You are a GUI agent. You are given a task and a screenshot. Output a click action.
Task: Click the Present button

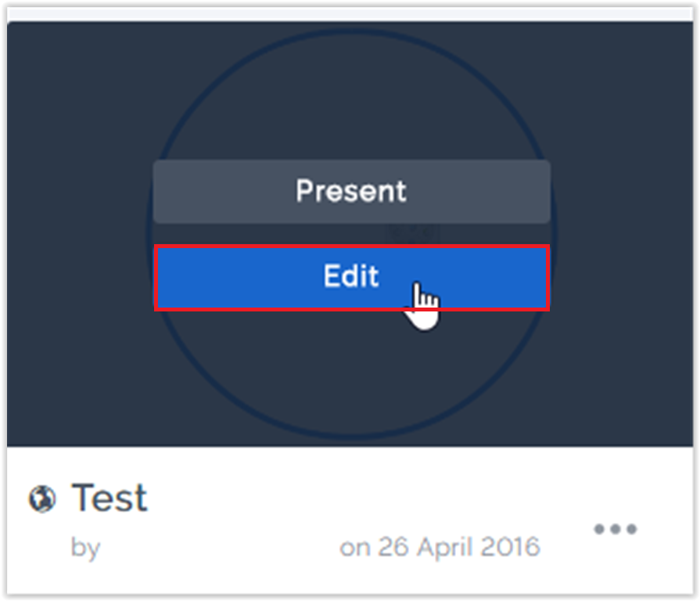[351, 192]
